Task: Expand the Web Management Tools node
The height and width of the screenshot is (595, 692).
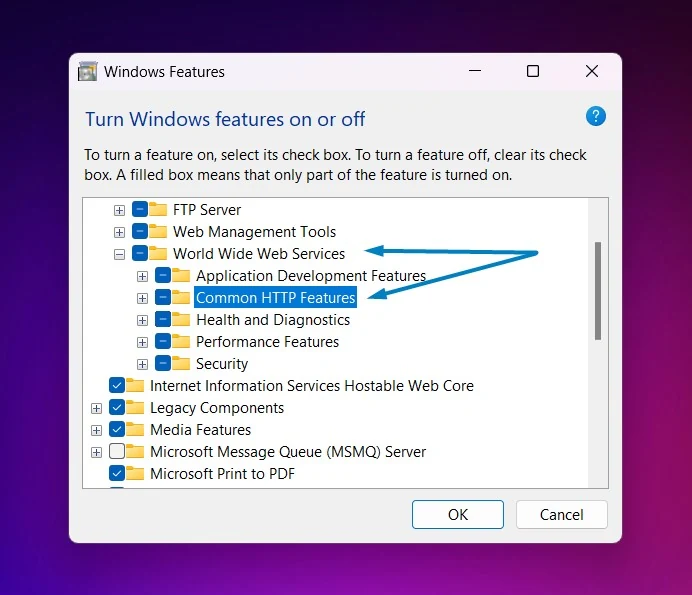Action: click(x=119, y=232)
